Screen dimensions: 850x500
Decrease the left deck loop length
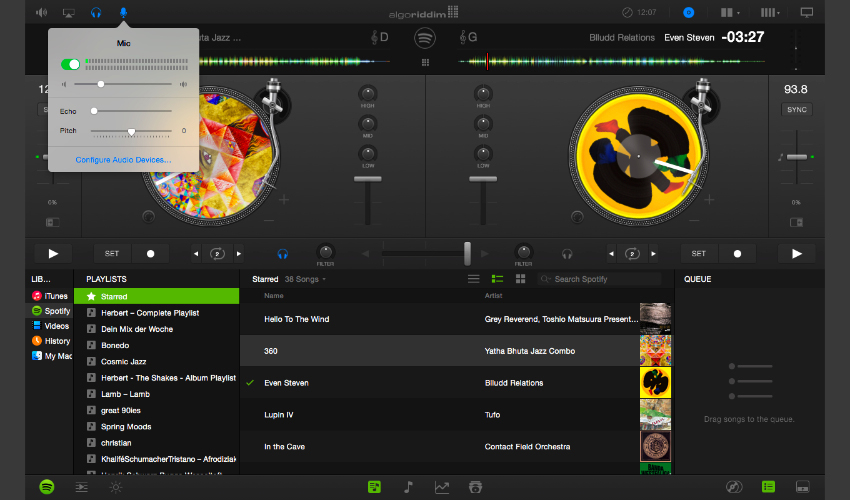196,253
